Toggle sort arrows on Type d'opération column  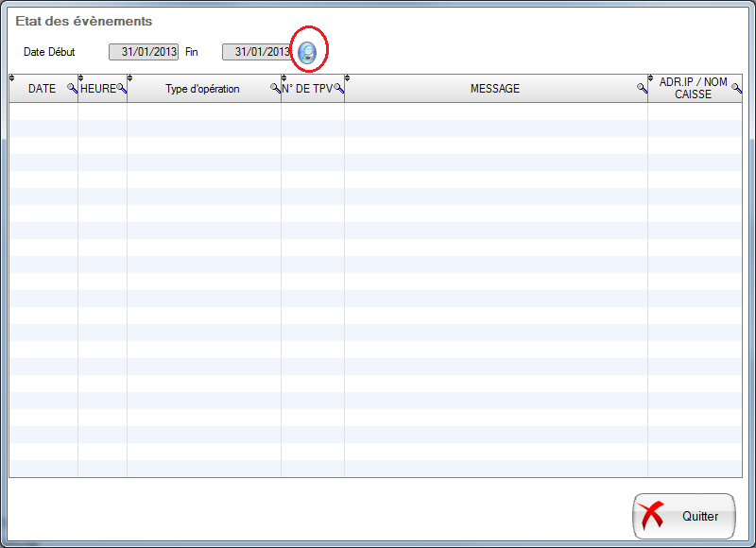click(x=130, y=78)
